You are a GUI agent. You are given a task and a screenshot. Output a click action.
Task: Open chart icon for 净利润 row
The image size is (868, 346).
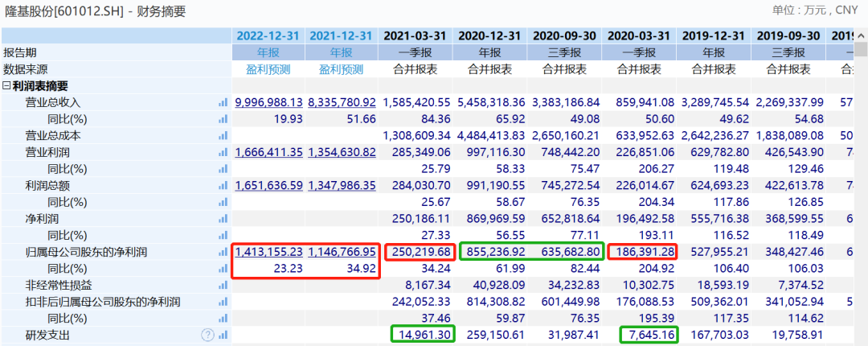point(223,219)
